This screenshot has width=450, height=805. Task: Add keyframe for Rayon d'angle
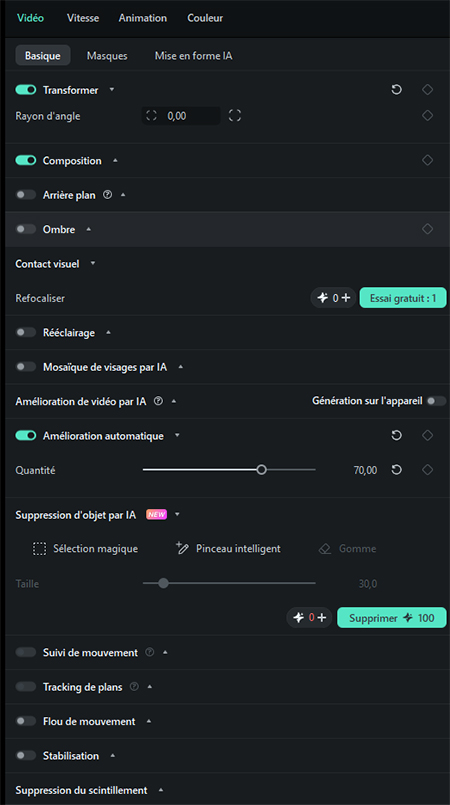pos(427,116)
